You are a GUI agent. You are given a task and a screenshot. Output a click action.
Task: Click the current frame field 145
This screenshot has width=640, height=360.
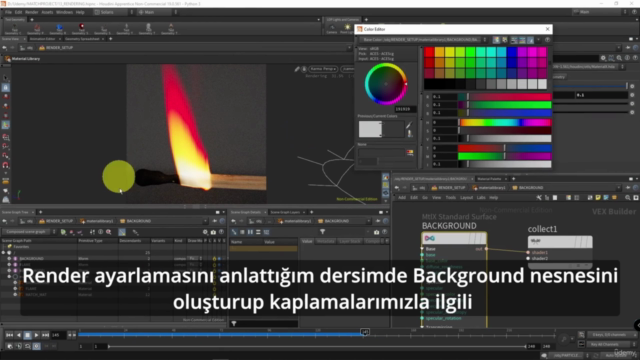click(x=58, y=335)
